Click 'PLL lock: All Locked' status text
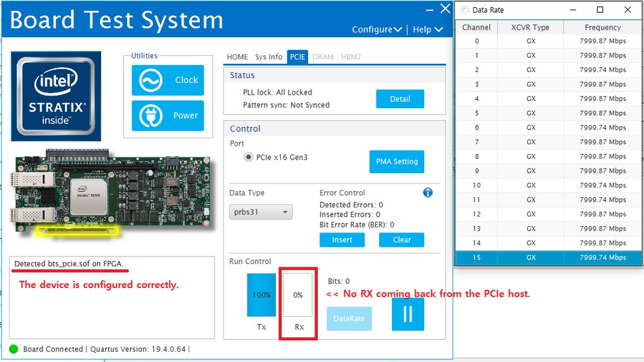Image resolution: width=644 pixels, height=362 pixels. (278, 92)
